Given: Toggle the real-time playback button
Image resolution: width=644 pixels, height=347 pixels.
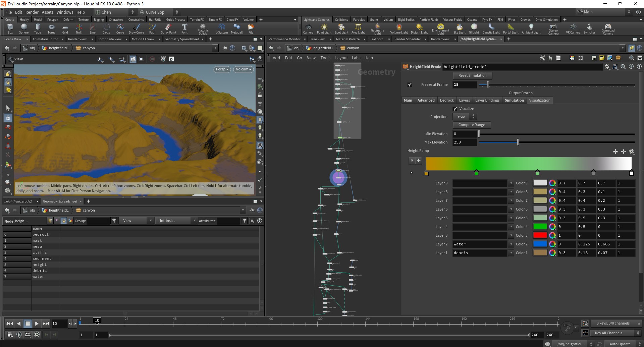Looking at the screenshot, I should (x=37, y=334).
